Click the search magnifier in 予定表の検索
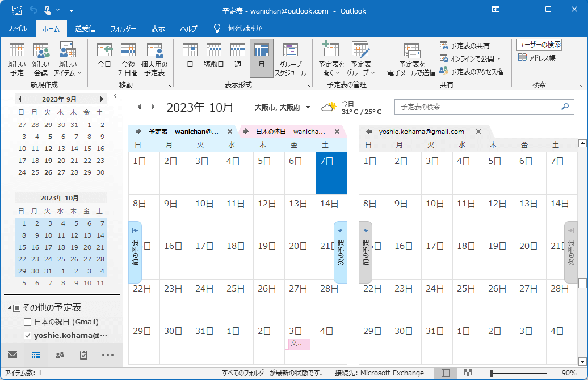 pyautogui.click(x=565, y=107)
